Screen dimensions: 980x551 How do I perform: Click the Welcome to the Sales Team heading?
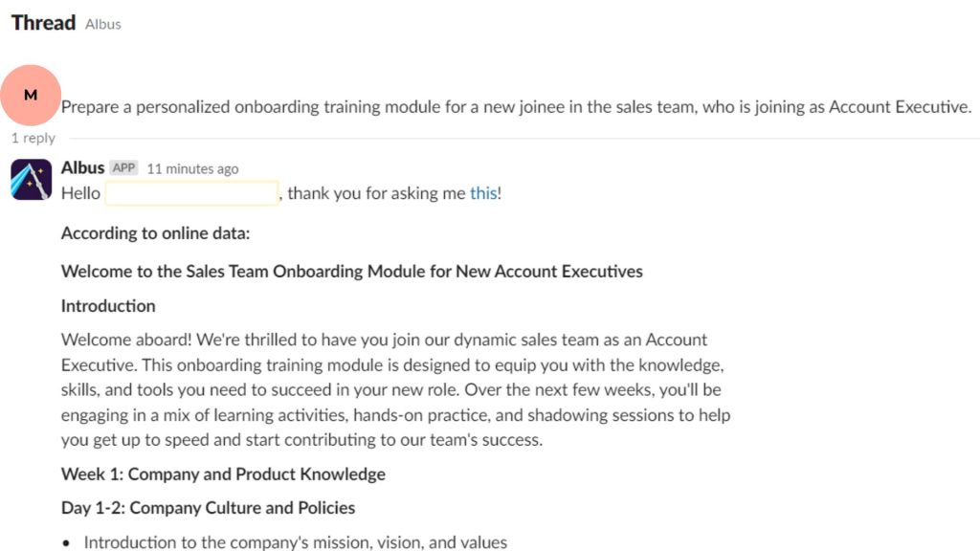(352, 271)
